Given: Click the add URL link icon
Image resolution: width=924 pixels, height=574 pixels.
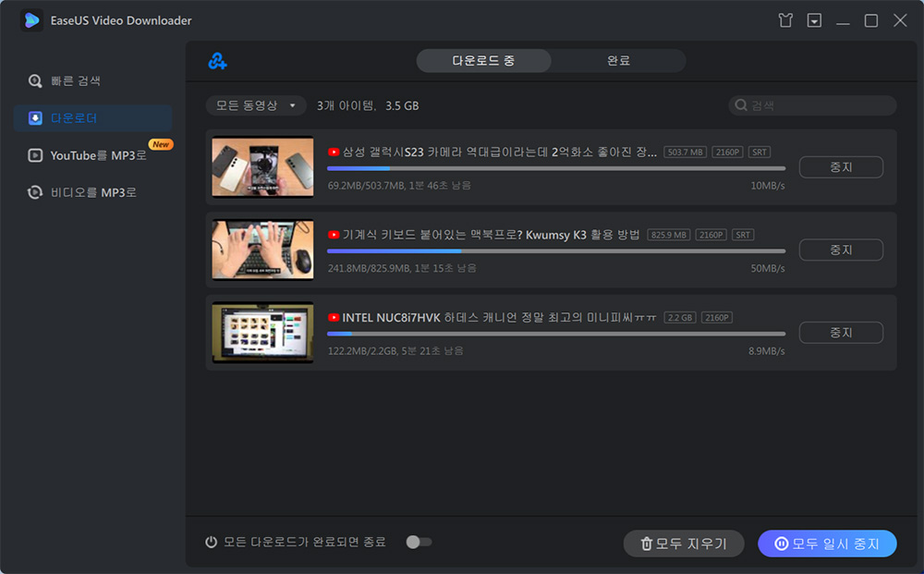Looking at the screenshot, I should [217, 61].
